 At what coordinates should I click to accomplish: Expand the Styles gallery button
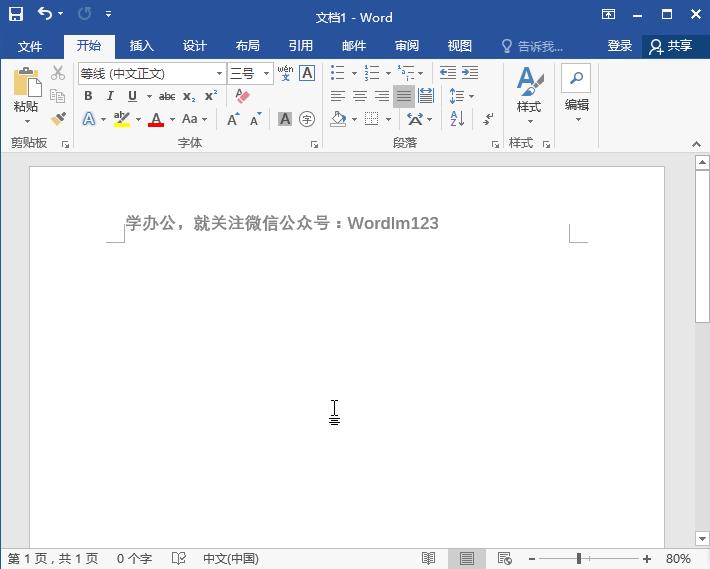[529, 96]
